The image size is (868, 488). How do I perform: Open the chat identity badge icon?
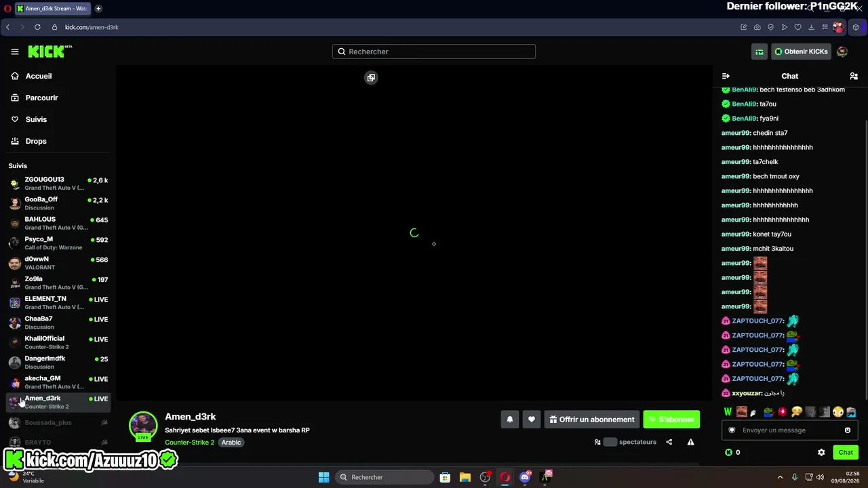pyautogui.click(x=732, y=430)
